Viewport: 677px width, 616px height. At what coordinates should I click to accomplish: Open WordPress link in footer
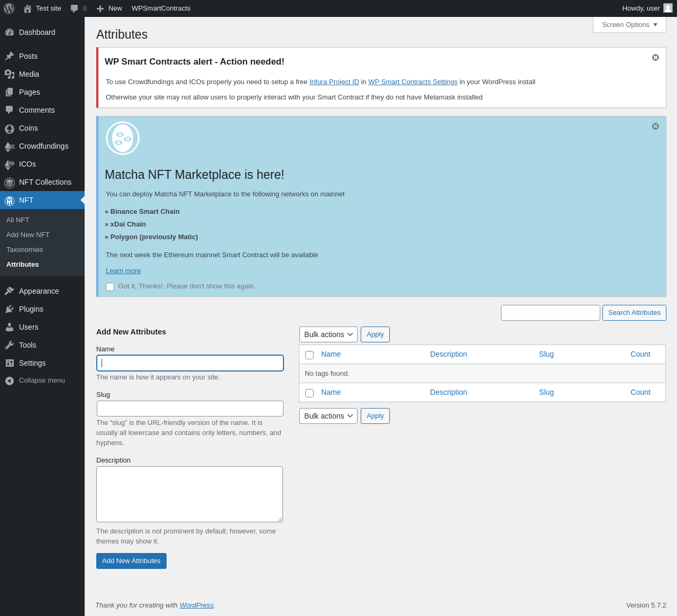tap(197, 605)
